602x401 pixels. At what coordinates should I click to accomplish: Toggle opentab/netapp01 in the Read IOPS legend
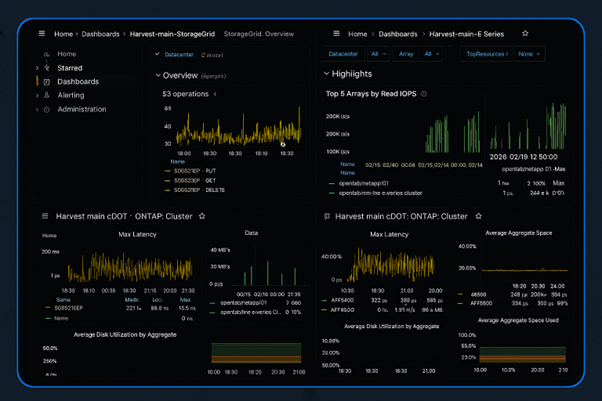pos(364,183)
